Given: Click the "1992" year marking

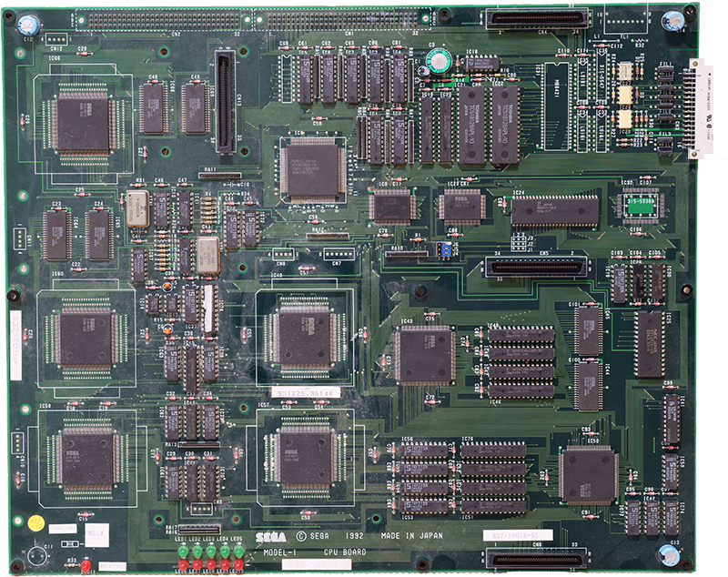Looking at the screenshot, I should coord(354,536).
